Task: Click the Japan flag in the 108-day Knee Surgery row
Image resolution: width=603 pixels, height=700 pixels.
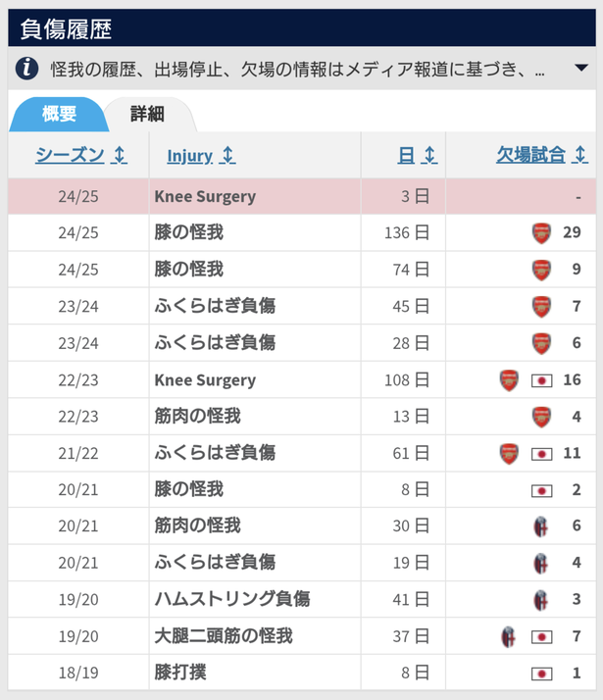Action: tap(541, 380)
